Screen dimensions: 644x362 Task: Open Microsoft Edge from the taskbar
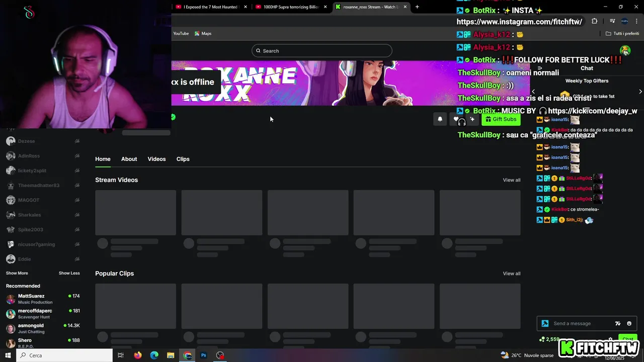coord(154,355)
